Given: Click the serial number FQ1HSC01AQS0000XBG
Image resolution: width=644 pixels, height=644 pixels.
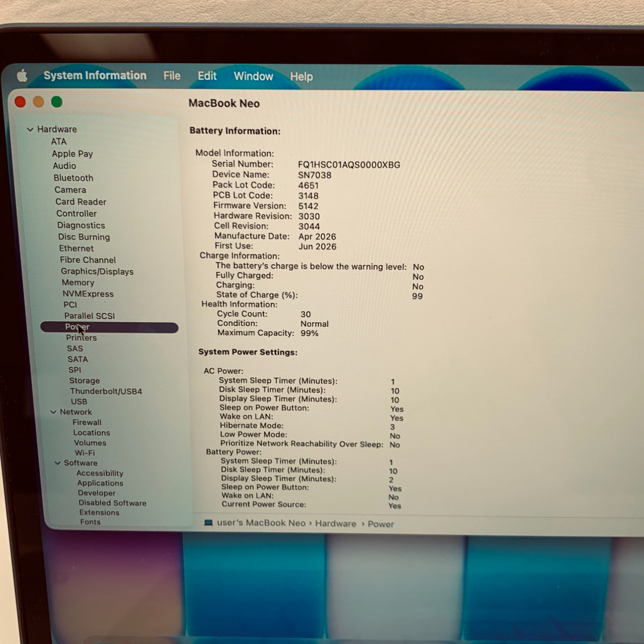Looking at the screenshot, I should pyautogui.click(x=349, y=165).
